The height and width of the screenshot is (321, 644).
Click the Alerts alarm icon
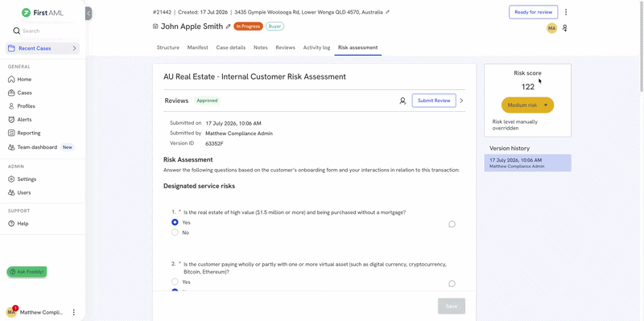tap(11, 119)
